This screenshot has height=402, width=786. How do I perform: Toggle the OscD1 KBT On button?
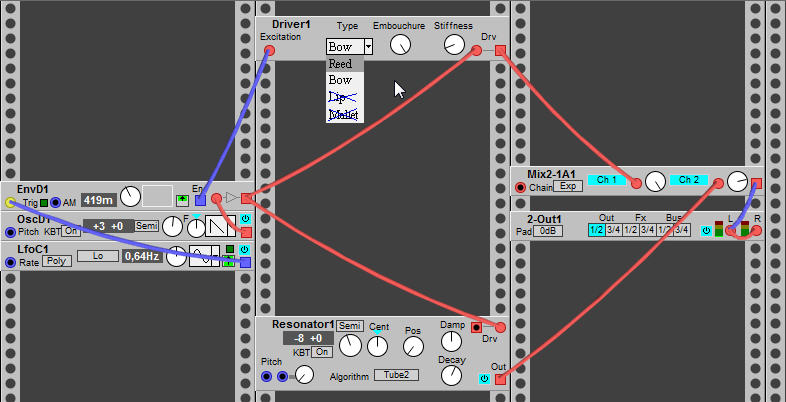(71, 231)
